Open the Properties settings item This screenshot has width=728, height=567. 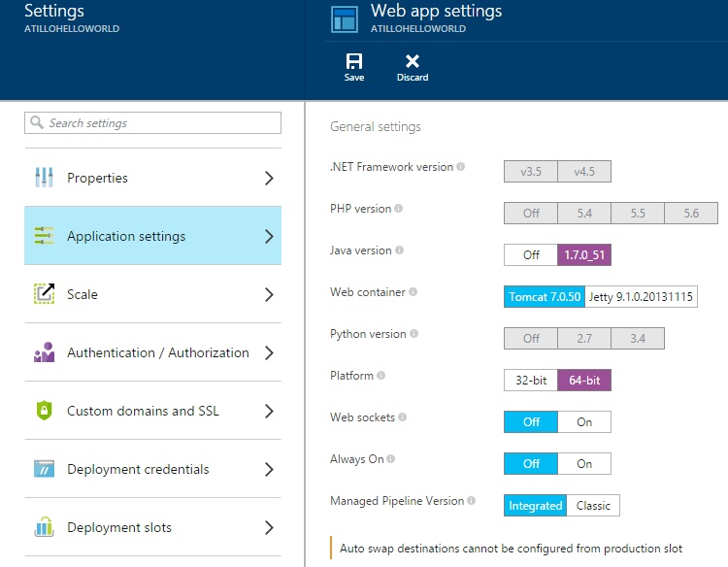152,178
